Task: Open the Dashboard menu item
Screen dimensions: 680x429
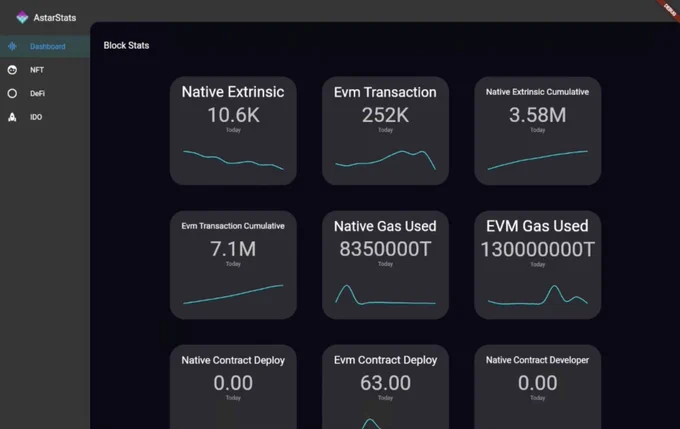Action: [45, 46]
